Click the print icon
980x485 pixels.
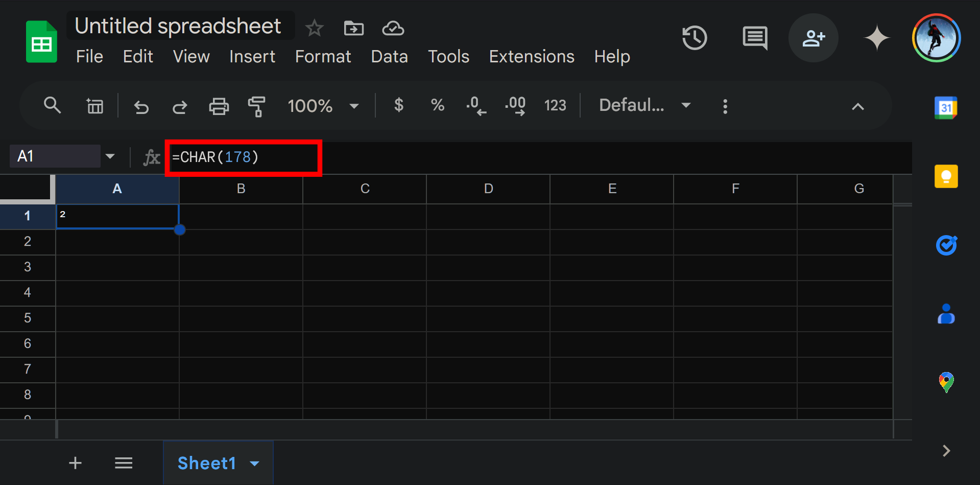[x=219, y=106]
